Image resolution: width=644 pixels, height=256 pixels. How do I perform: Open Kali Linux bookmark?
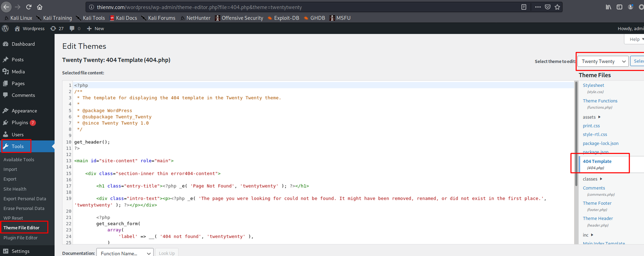18,18
